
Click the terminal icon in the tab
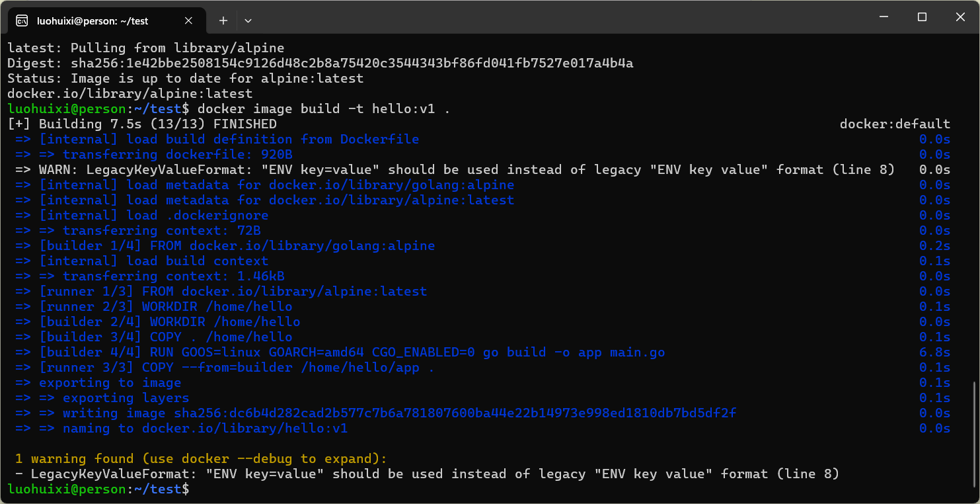point(22,21)
